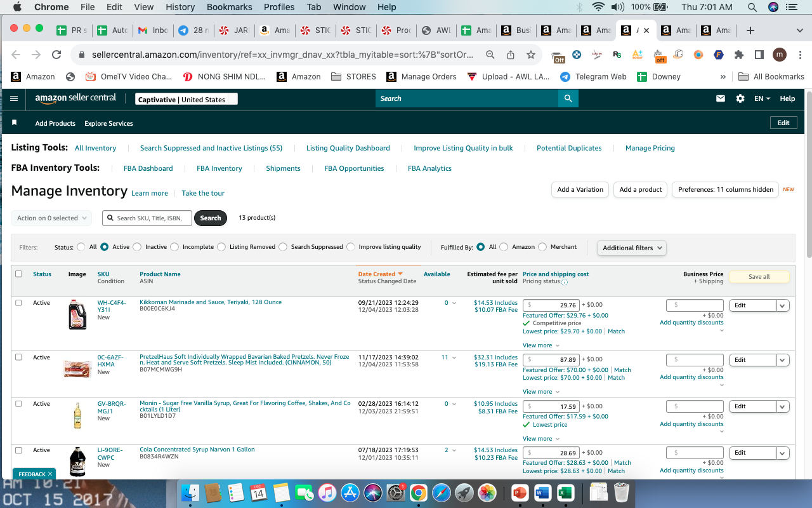812x508 pixels.
Task: Select the 'Search Suppressed' status filter
Action: tap(283, 247)
